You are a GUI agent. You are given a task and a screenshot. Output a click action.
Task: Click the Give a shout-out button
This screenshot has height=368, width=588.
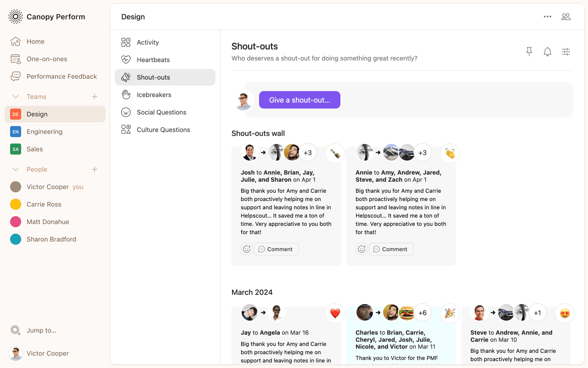(x=300, y=100)
